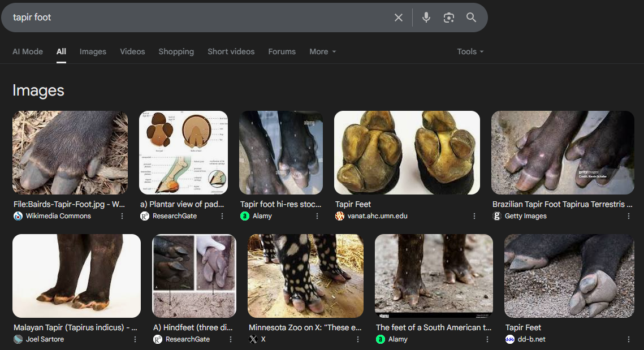Image resolution: width=644 pixels, height=350 pixels.
Task: Click Alamy favicon under Tapir foot hi-res
Action: click(245, 215)
